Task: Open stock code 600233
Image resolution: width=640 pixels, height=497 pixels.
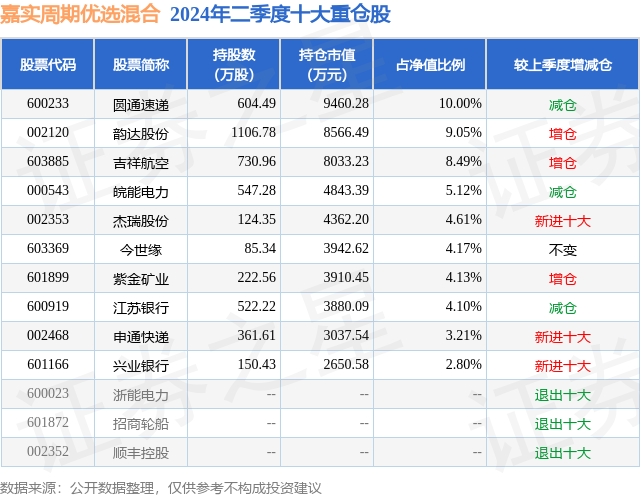Action: click(x=48, y=104)
